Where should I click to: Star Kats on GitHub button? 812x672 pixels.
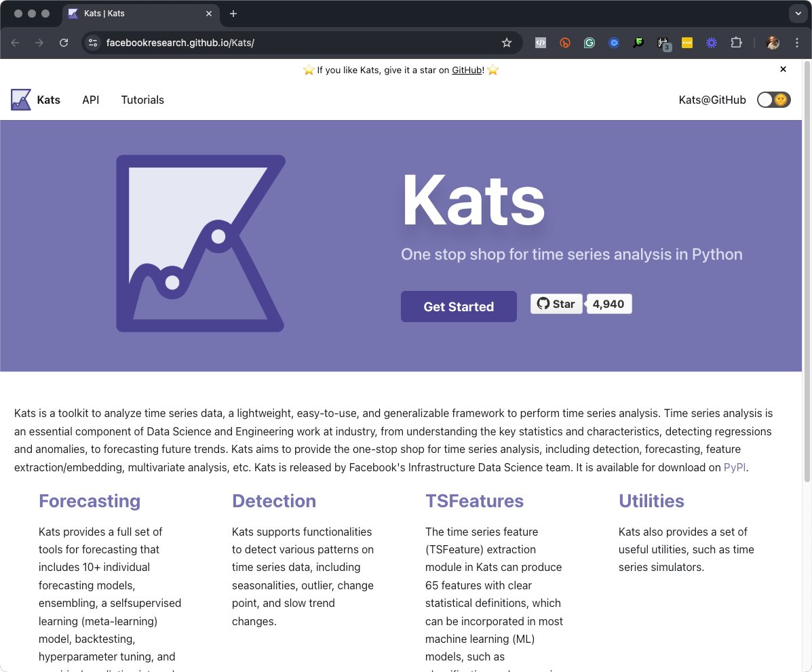pyautogui.click(x=556, y=304)
